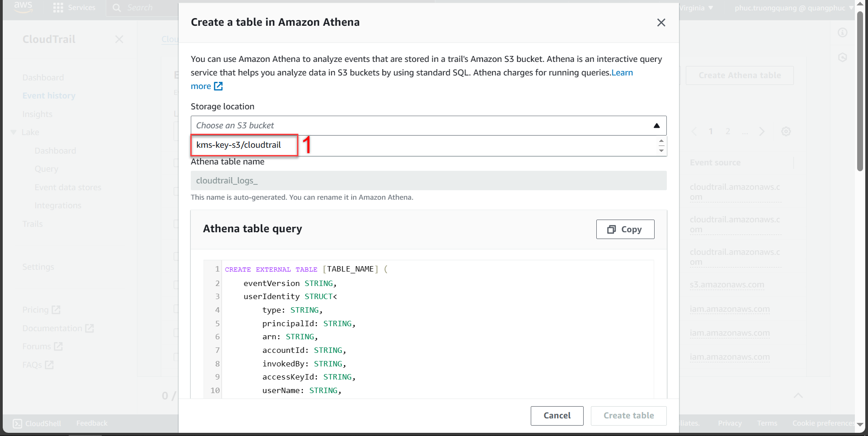Screen dimensions: 868x436
Task: Click the Cancel button
Action: coord(557,416)
